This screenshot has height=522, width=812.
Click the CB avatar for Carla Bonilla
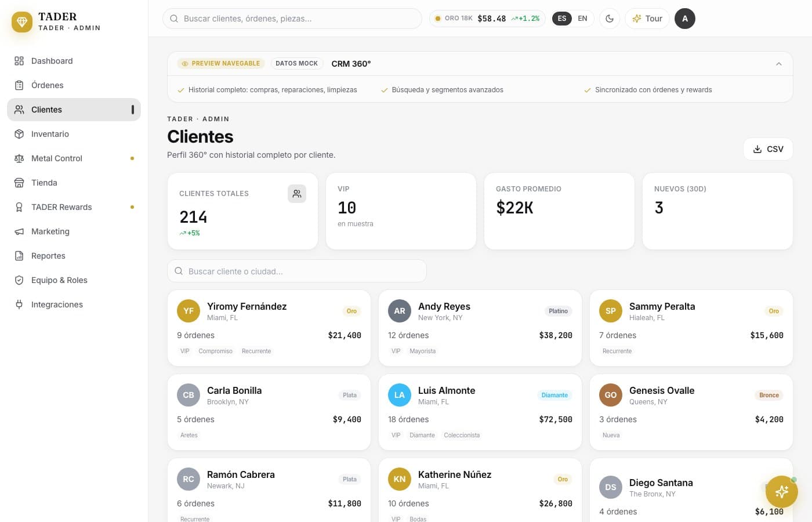click(x=188, y=395)
